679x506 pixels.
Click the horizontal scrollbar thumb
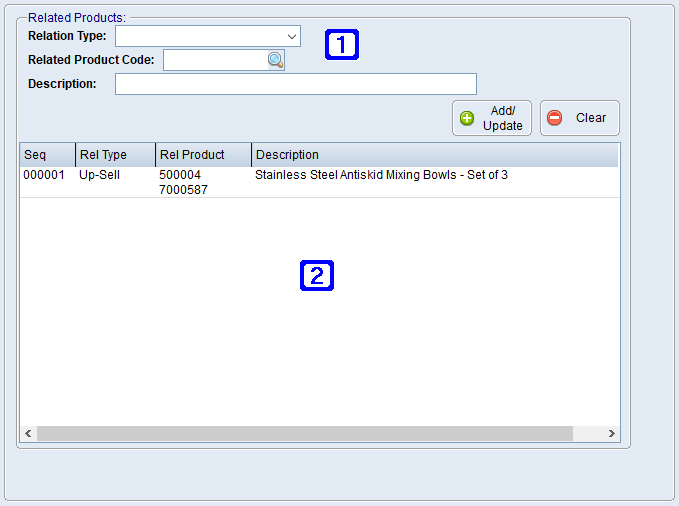point(305,434)
